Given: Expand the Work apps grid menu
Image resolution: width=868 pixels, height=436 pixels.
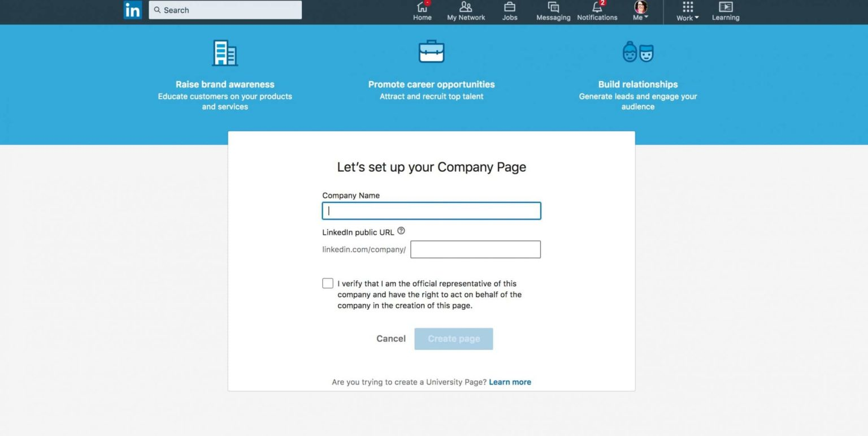Looking at the screenshot, I should (687, 11).
